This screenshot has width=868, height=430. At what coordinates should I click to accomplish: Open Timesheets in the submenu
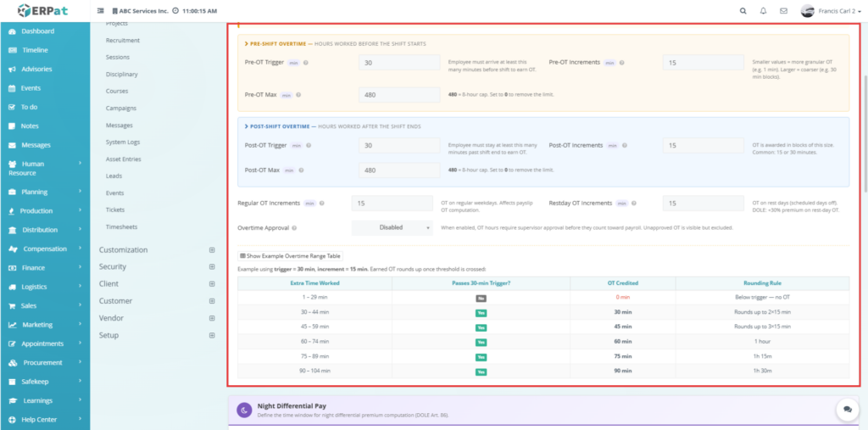coord(121,226)
